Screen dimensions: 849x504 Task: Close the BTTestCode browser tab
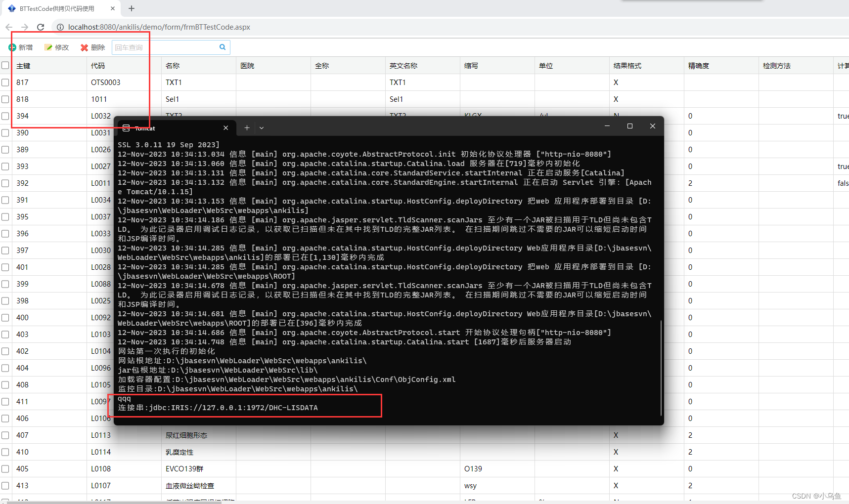[113, 8]
